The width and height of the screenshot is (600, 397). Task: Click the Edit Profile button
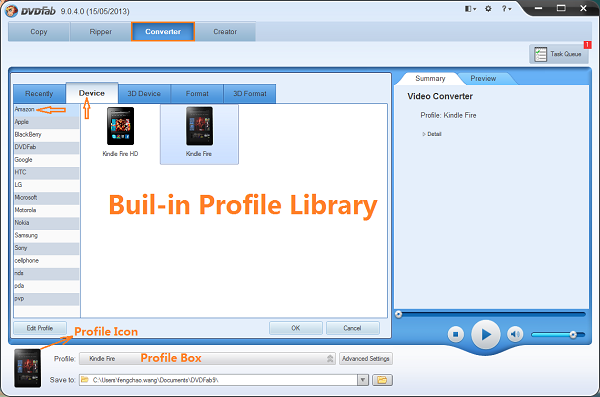point(40,328)
